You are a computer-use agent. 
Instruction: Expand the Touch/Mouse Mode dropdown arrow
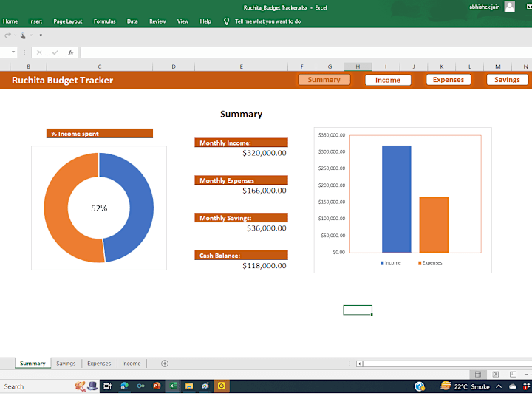(31, 35)
